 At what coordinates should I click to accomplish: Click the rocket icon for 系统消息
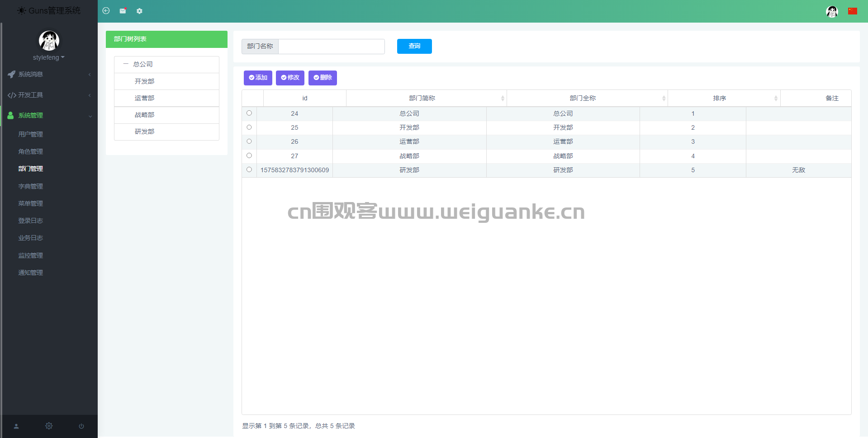point(11,74)
